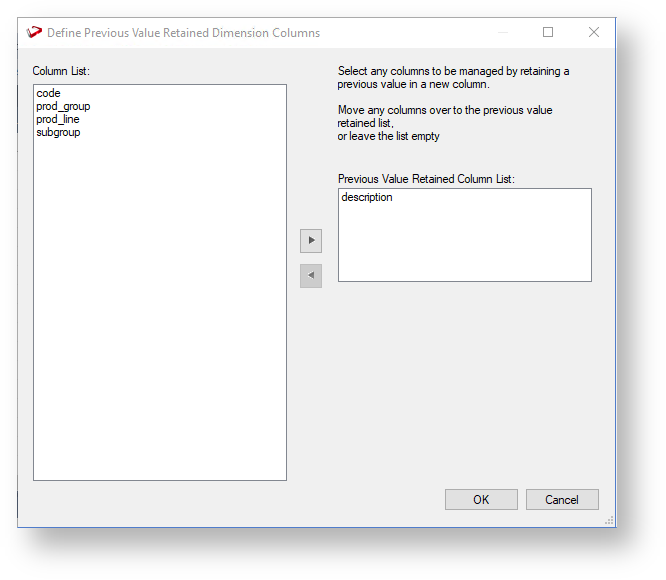Select the prod_line column entry
This screenshot has height=580, width=666.
57,119
